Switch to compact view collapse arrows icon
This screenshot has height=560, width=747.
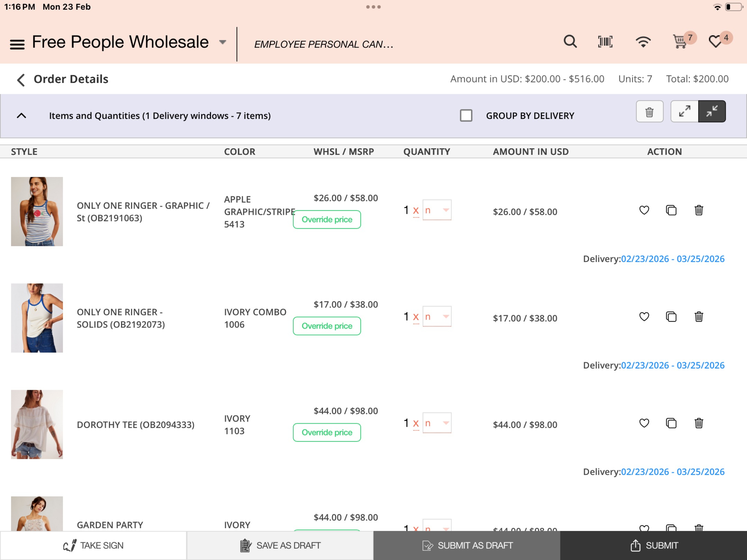point(712,112)
